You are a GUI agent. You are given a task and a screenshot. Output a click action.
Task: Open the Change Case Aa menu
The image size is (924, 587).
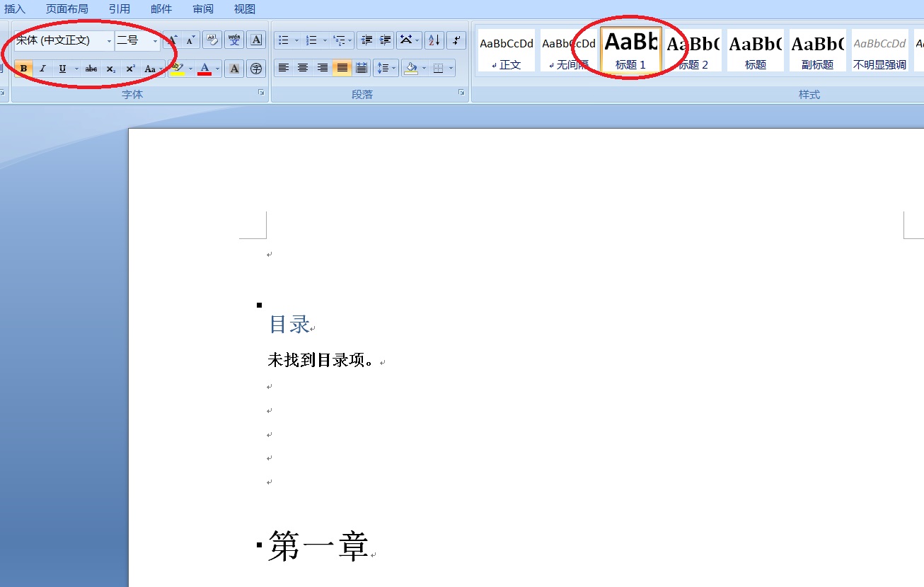click(152, 69)
